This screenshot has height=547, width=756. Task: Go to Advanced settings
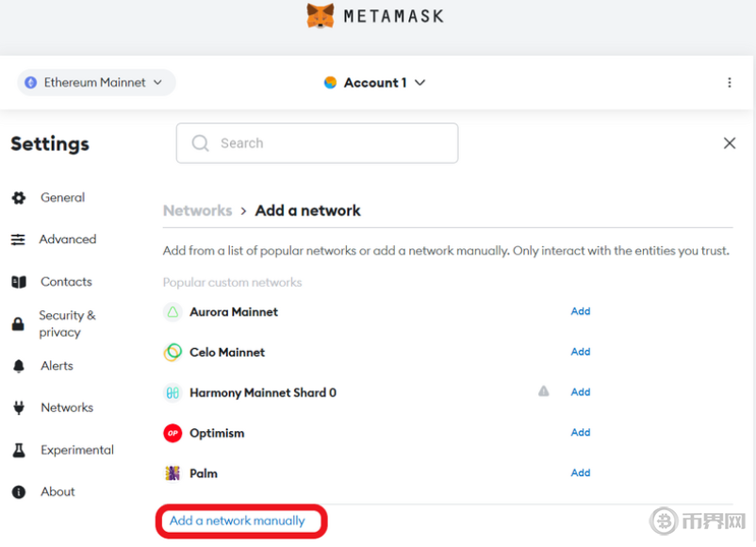tap(67, 240)
